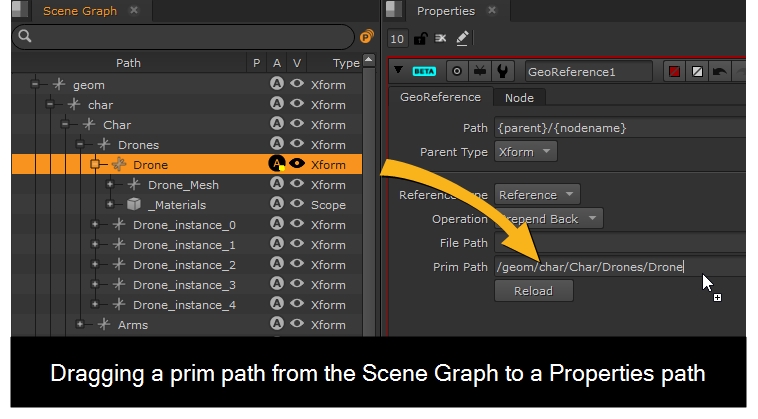
Task: Open the Parent Type Xform dropdown
Action: tap(526, 152)
